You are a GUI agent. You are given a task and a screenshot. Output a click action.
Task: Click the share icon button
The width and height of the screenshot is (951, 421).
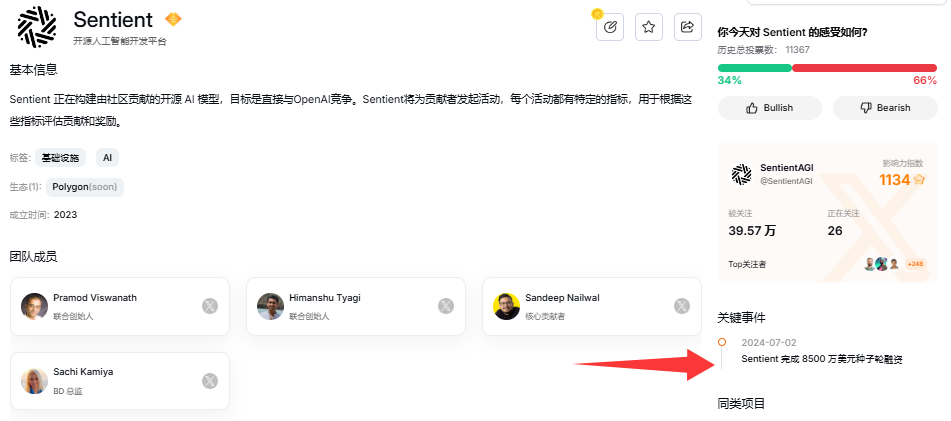click(x=687, y=27)
